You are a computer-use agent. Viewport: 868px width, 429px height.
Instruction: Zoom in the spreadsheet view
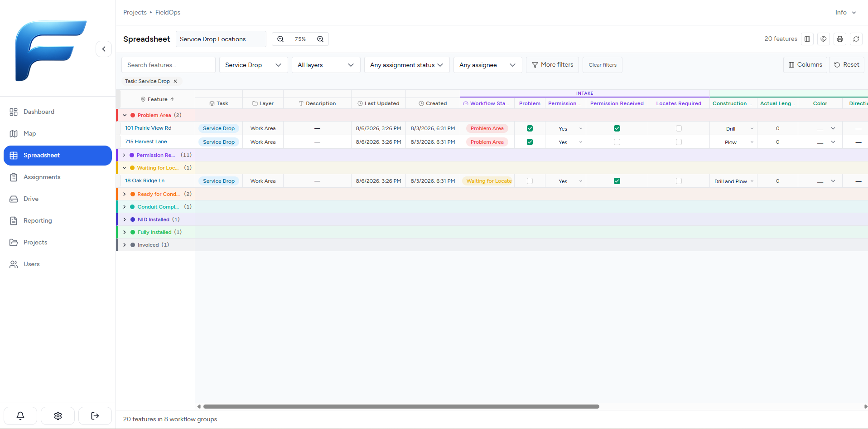click(320, 39)
